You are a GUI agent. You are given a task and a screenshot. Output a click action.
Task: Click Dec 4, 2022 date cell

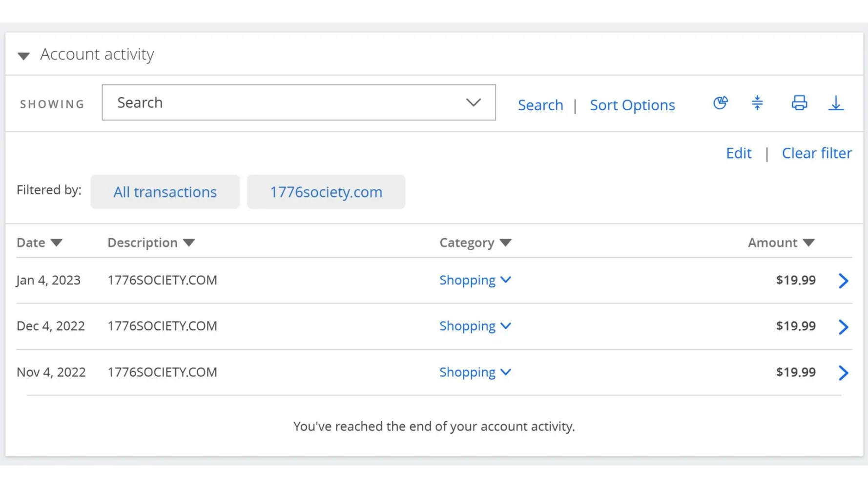click(51, 326)
